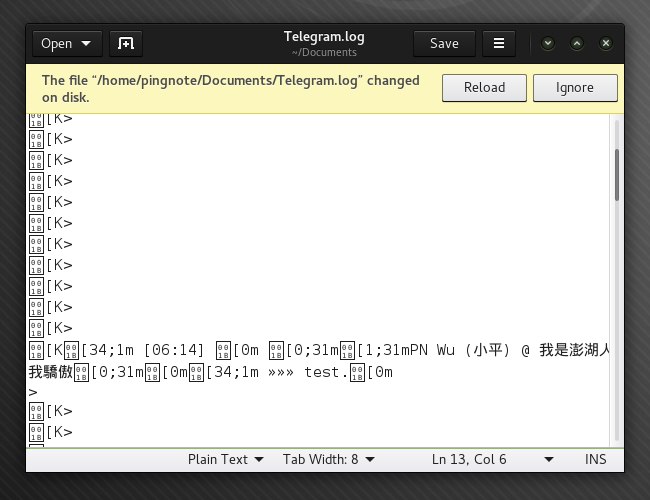Maximize the gedit window
This screenshot has height=500, width=650.
[577, 43]
